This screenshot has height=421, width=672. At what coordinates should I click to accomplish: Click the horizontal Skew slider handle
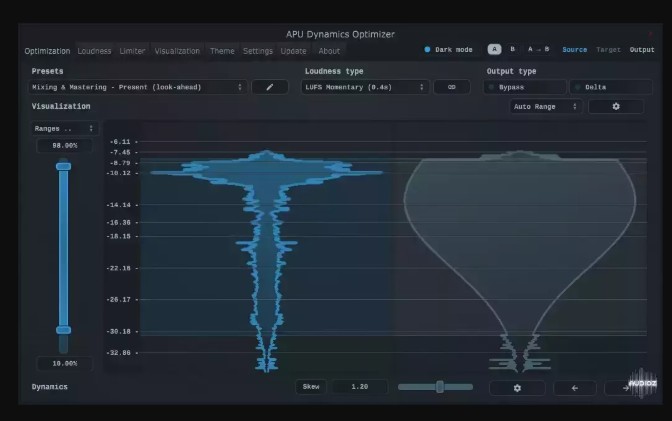[439, 387]
